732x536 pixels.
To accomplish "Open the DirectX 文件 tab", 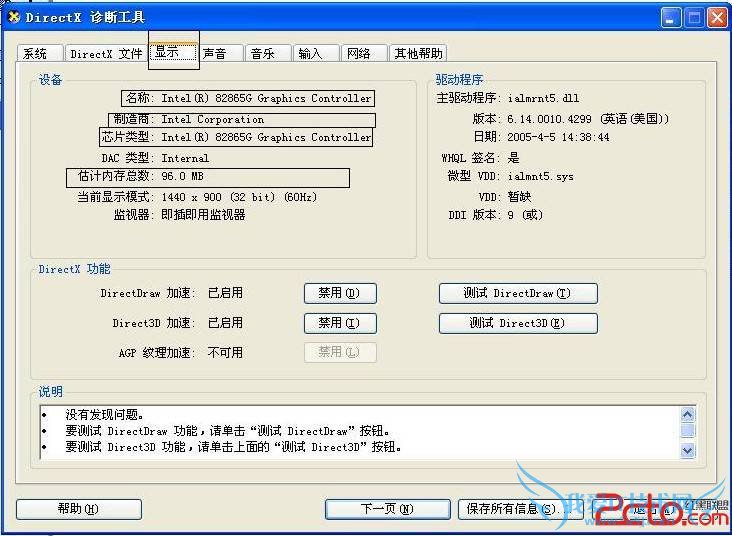I will tap(106, 53).
